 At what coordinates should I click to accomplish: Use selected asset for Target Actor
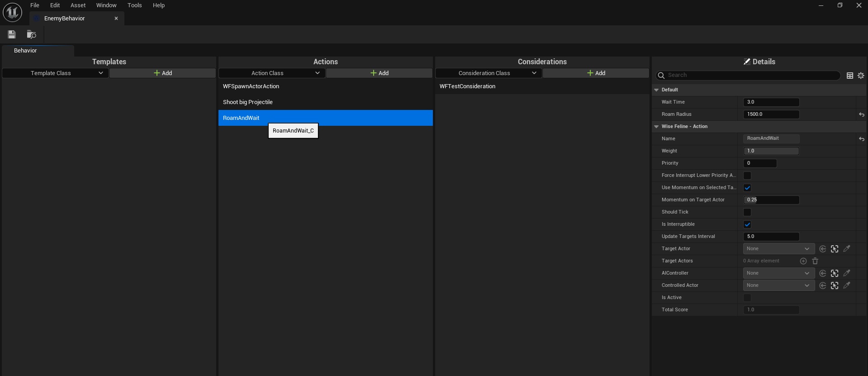click(823, 249)
